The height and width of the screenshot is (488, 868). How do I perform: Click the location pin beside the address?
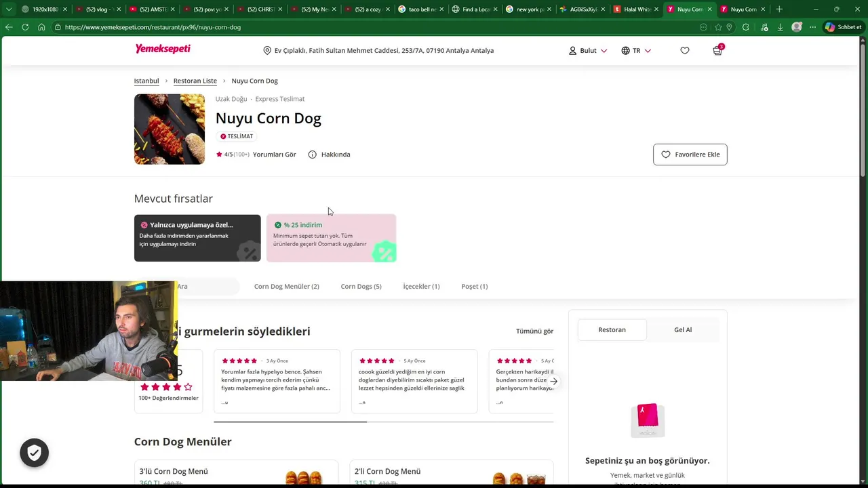click(267, 51)
